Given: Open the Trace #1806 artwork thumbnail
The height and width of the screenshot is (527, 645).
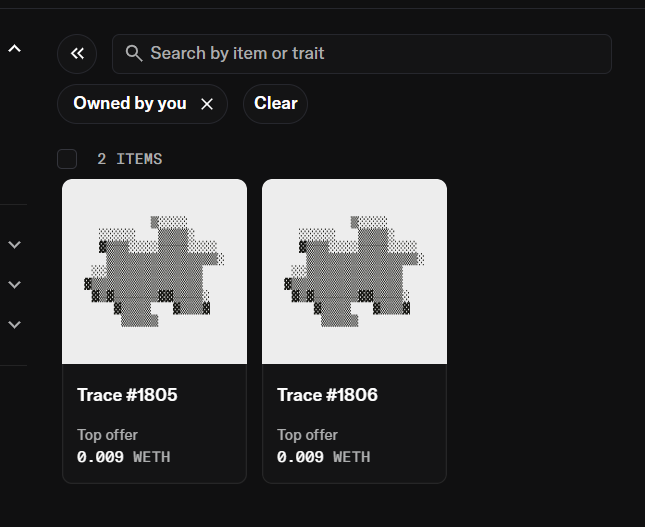Looking at the screenshot, I should pos(354,272).
